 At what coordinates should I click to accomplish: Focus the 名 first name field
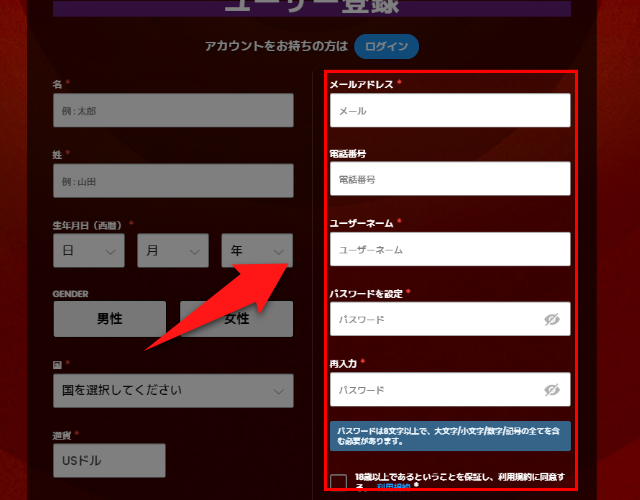173,111
